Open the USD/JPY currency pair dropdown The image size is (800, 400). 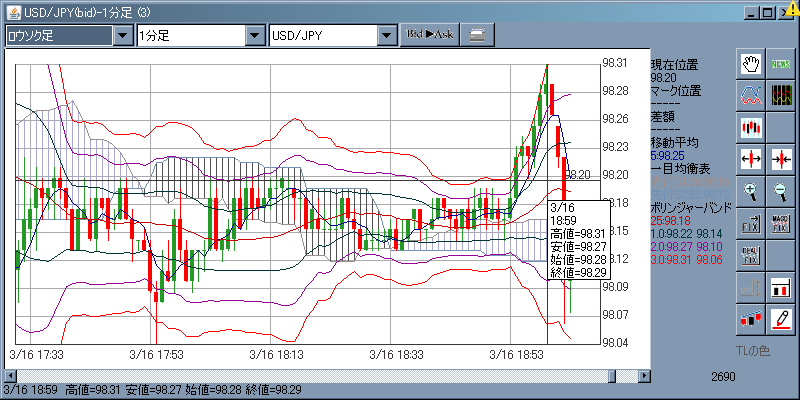(387, 36)
